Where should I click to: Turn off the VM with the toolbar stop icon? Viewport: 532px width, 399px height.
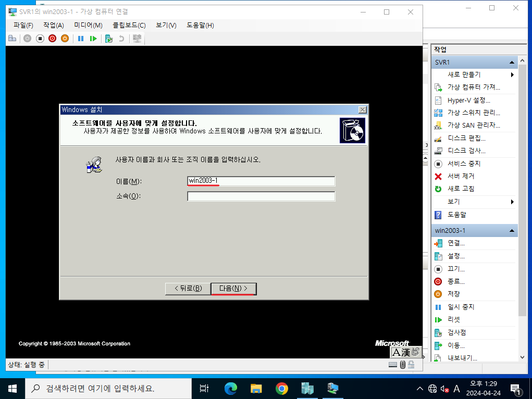tap(40, 39)
